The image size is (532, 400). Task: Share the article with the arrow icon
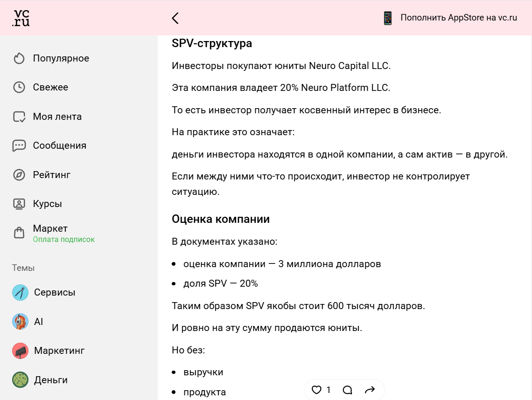[x=370, y=390]
